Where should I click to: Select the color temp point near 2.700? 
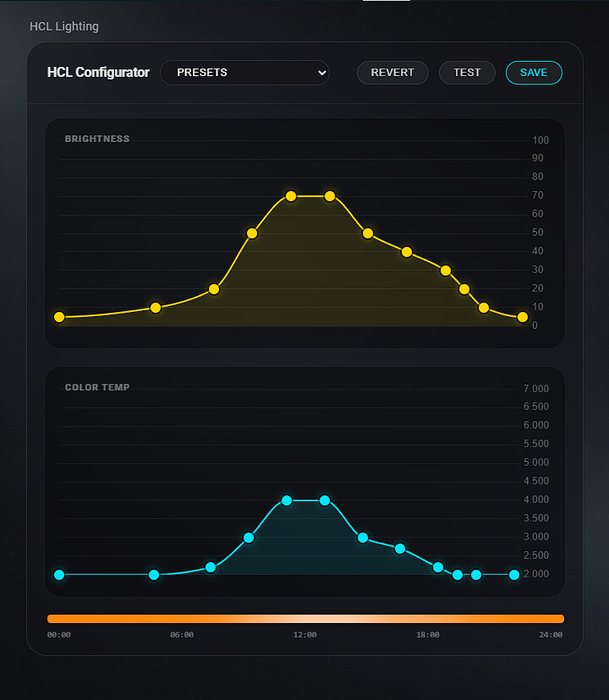coord(400,549)
